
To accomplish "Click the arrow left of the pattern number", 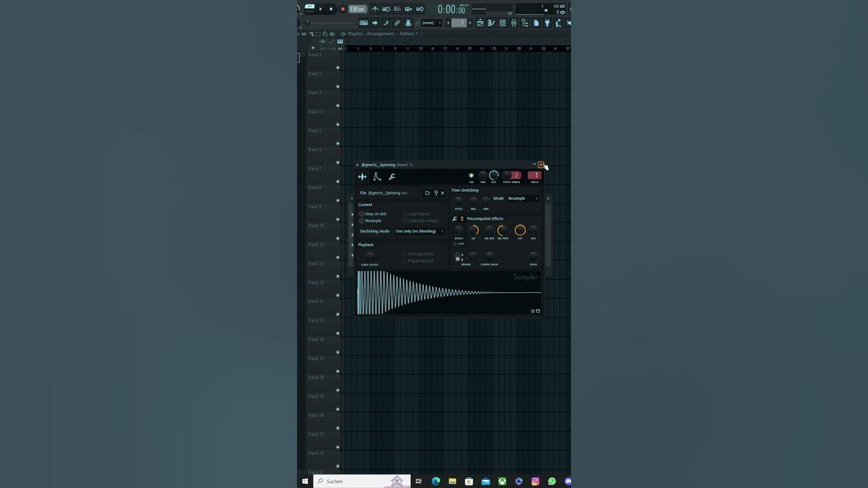I will coord(448,23).
